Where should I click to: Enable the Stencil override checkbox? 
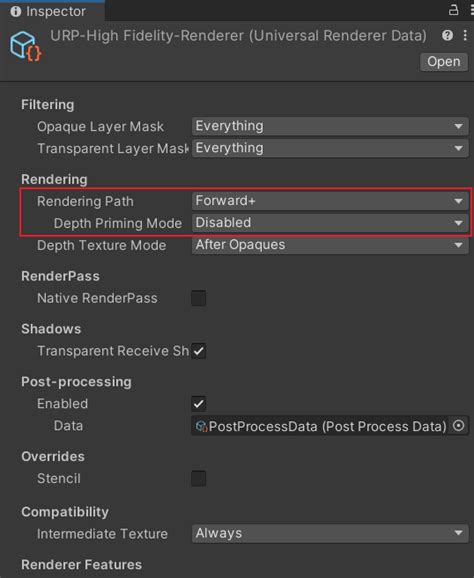(199, 478)
